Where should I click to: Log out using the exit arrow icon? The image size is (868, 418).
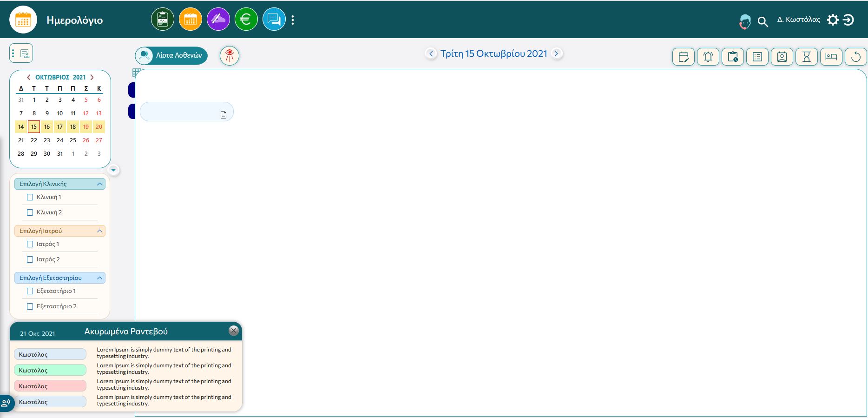point(848,20)
